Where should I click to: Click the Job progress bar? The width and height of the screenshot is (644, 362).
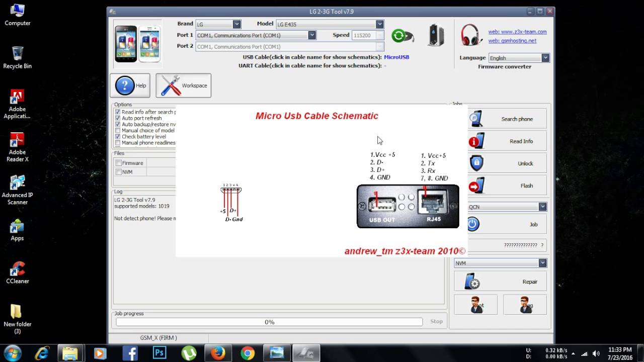269,322
